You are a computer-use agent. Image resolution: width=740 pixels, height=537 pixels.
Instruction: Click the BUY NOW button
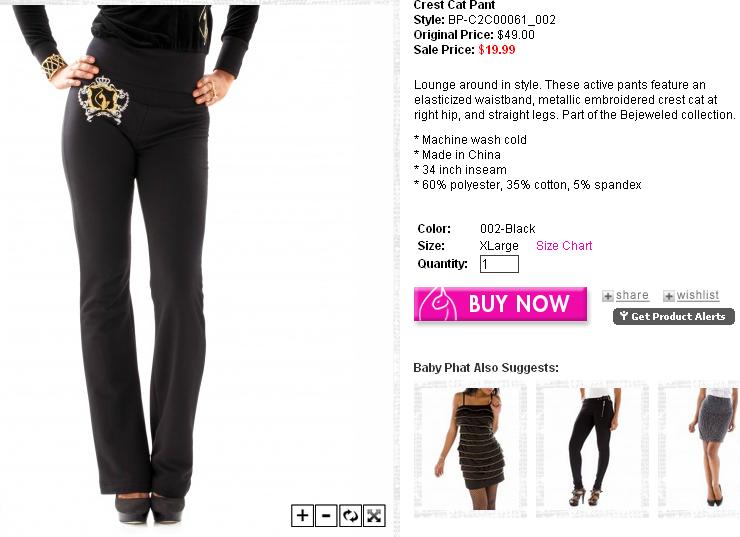[500, 304]
